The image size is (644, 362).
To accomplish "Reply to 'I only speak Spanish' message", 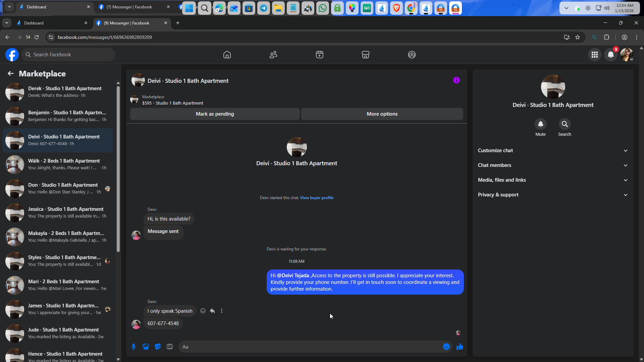I will coord(212,311).
